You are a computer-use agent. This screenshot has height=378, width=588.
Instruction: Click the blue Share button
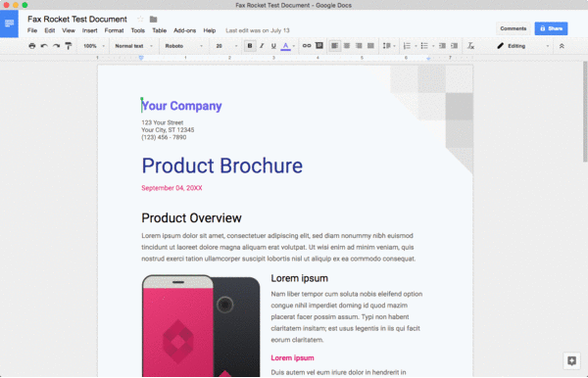click(x=551, y=28)
